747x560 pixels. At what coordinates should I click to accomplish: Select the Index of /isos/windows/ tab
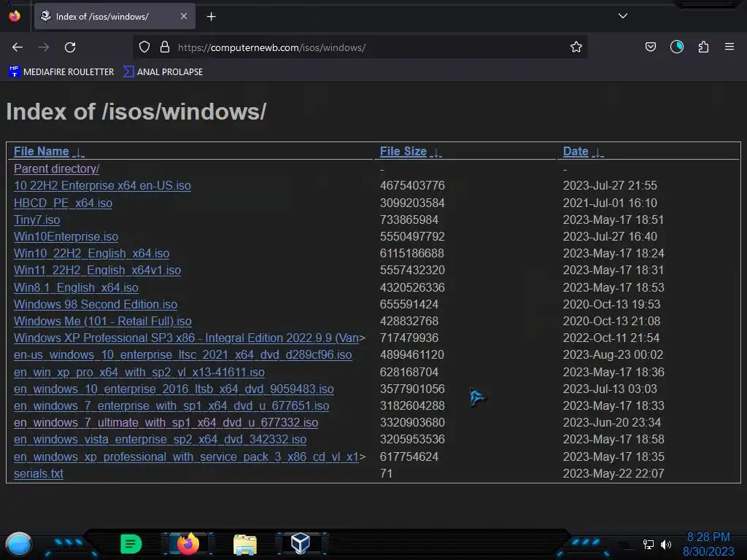pos(115,16)
